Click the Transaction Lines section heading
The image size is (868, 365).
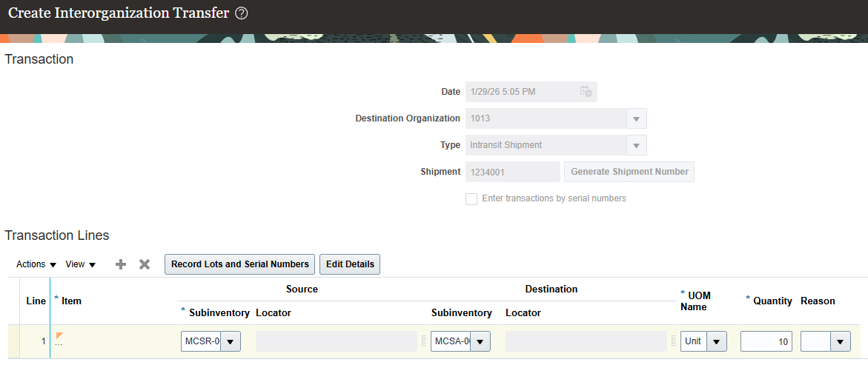pyautogui.click(x=57, y=235)
